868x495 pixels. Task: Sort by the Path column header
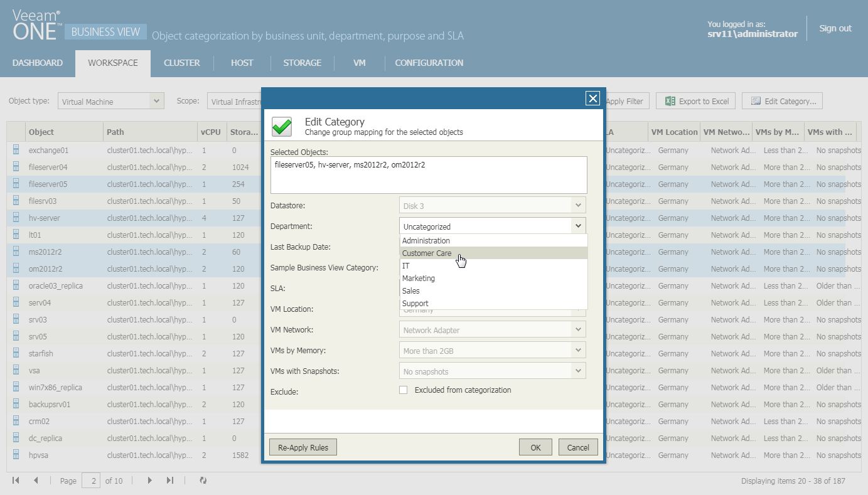tap(150, 132)
